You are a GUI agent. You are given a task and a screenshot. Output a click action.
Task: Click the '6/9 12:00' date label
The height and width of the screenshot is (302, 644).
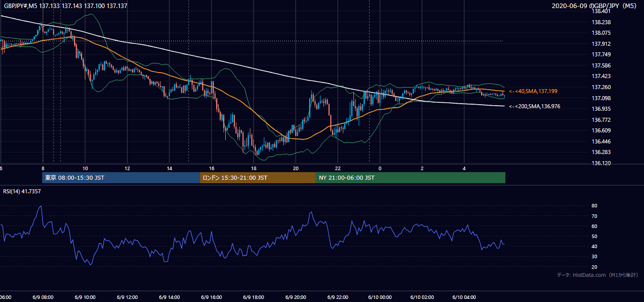point(127,297)
